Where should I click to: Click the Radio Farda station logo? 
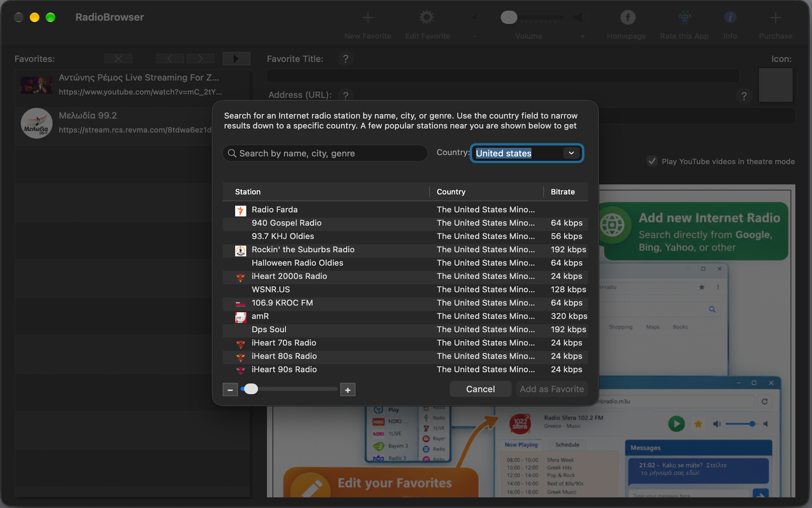click(x=240, y=211)
